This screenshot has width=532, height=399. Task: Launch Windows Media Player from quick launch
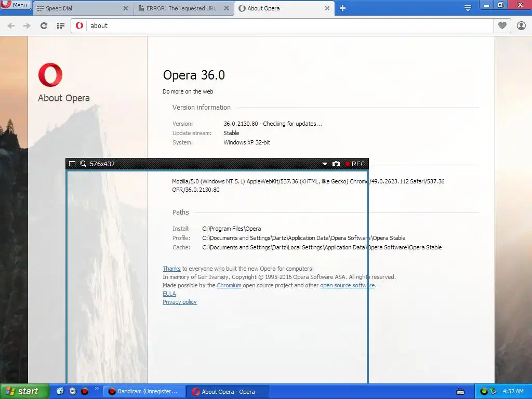coord(72,391)
